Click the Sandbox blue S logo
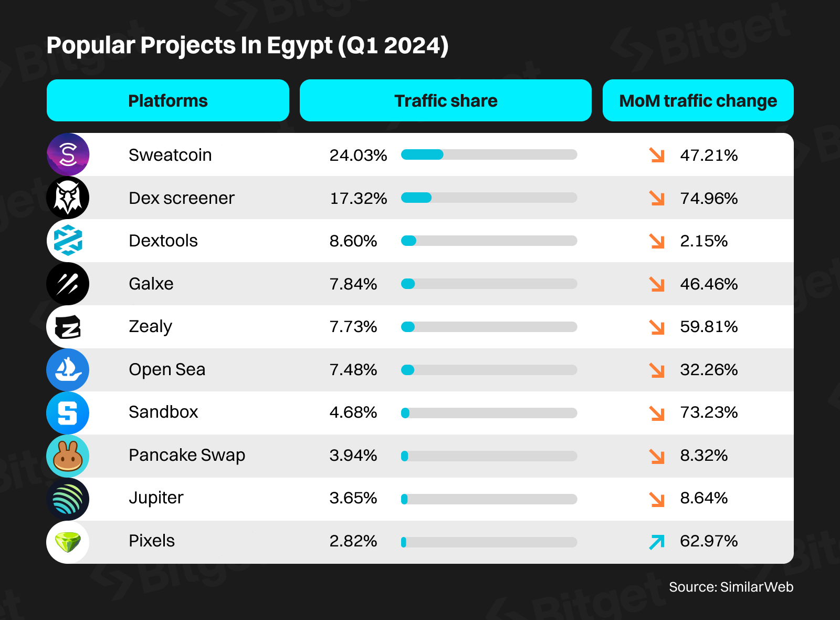The image size is (840, 620). click(x=68, y=413)
